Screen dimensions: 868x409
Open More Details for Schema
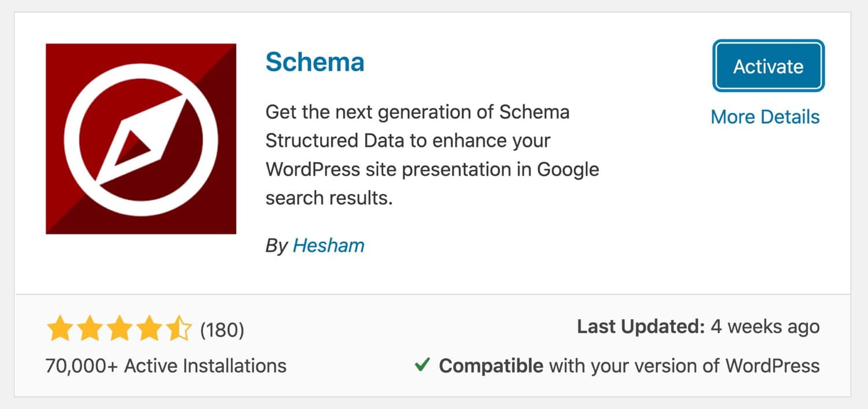click(765, 117)
